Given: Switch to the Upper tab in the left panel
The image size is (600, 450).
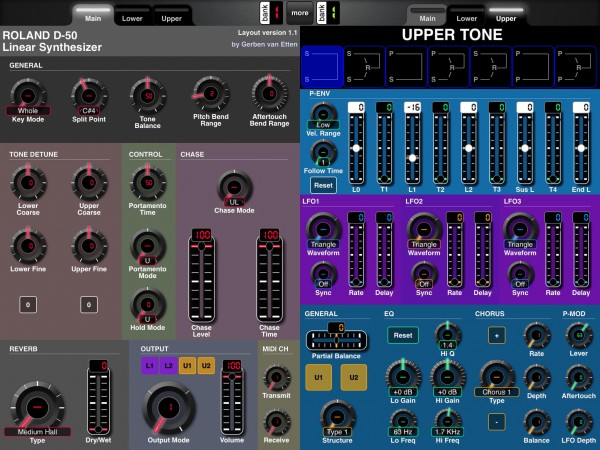Looking at the screenshot, I should coord(171,15).
